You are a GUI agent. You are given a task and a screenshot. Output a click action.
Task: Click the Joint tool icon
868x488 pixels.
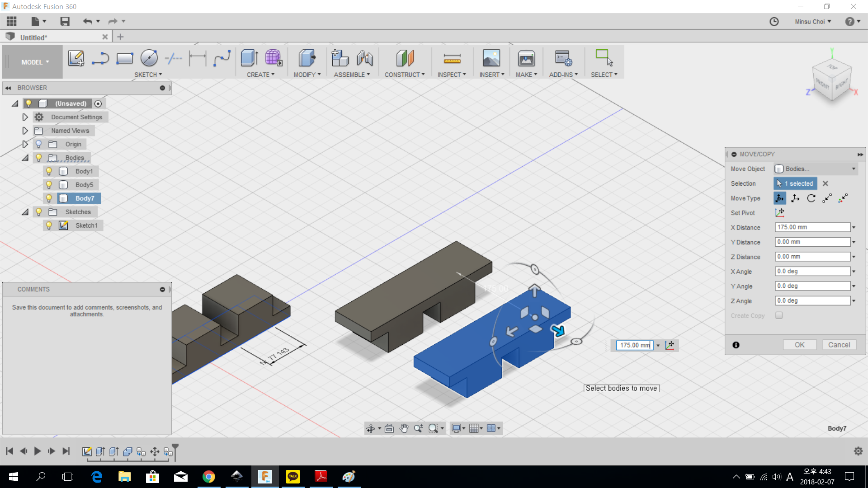[x=365, y=58]
